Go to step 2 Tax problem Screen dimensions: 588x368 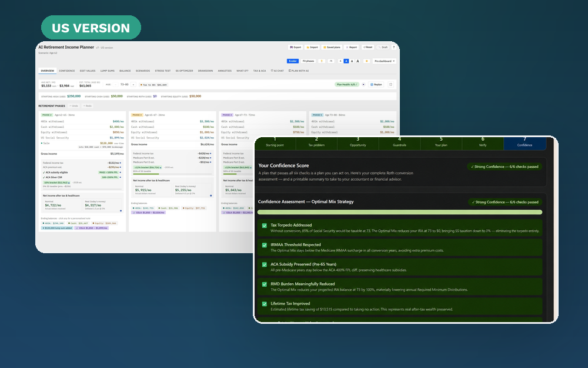click(x=316, y=142)
